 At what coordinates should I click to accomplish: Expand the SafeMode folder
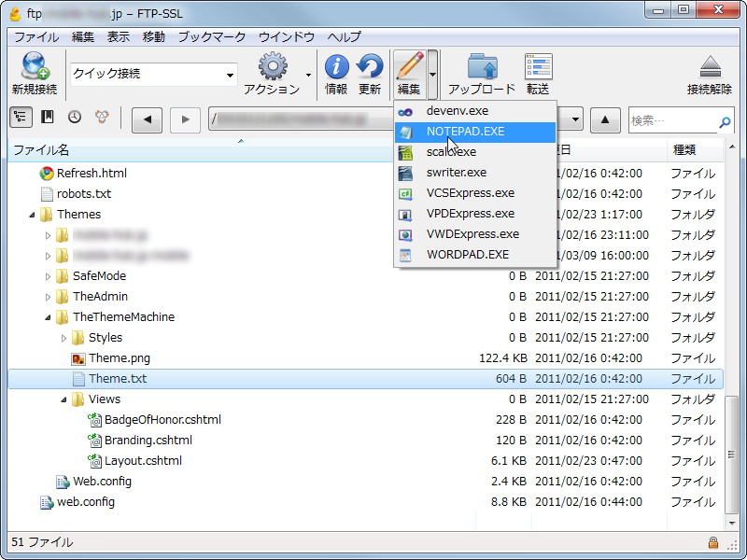(48, 276)
